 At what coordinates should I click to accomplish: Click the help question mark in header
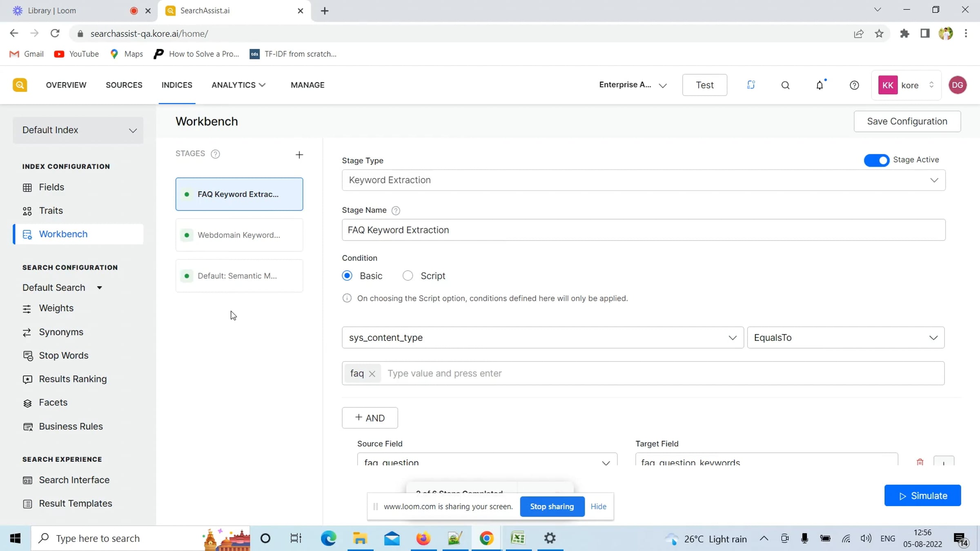[x=854, y=85]
